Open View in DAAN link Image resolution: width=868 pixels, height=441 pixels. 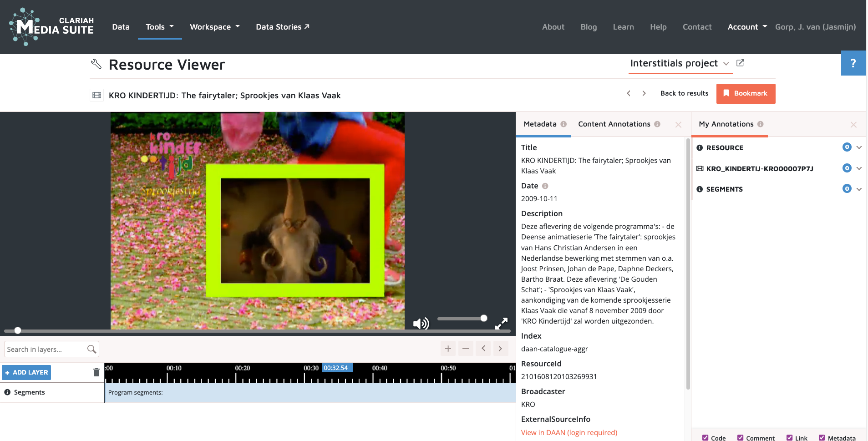569,432
